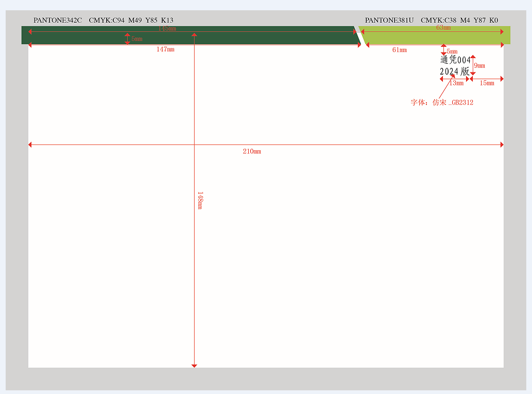Select the PANTONE381U CMYK text label
Image resolution: width=532 pixels, height=394 pixels.
[x=431, y=20]
